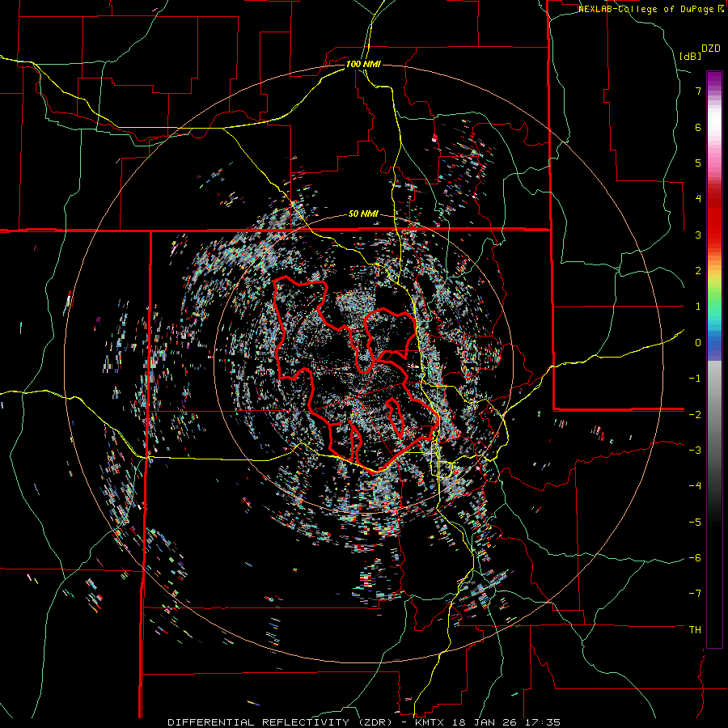Click the [dB] unit label
728x728 pixels.
coord(690,56)
